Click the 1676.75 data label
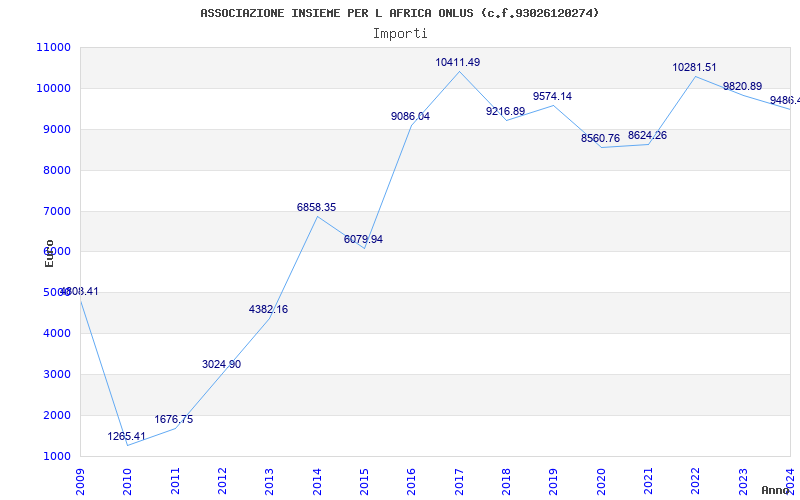This screenshot has height=500, width=800. pos(173,419)
